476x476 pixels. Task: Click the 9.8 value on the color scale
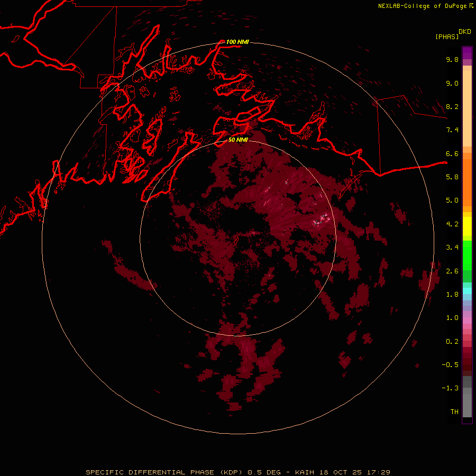[452, 59]
